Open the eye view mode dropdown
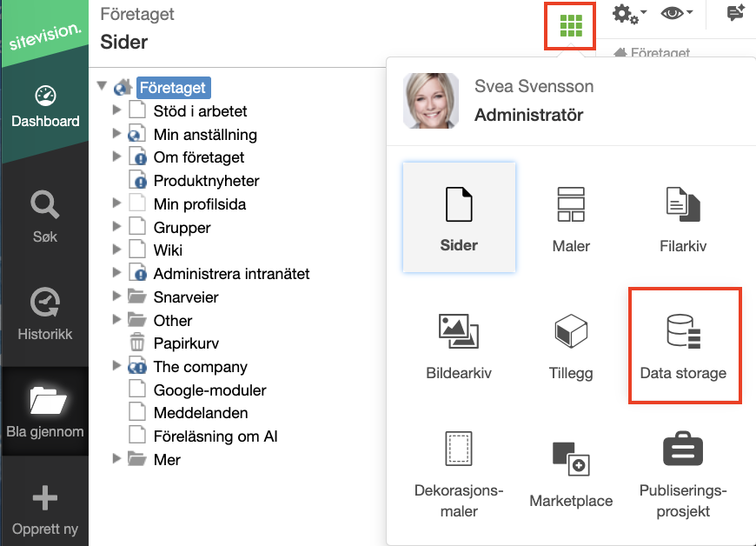The height and width of the screenshot is (546, 756). (x=676, y=13)
